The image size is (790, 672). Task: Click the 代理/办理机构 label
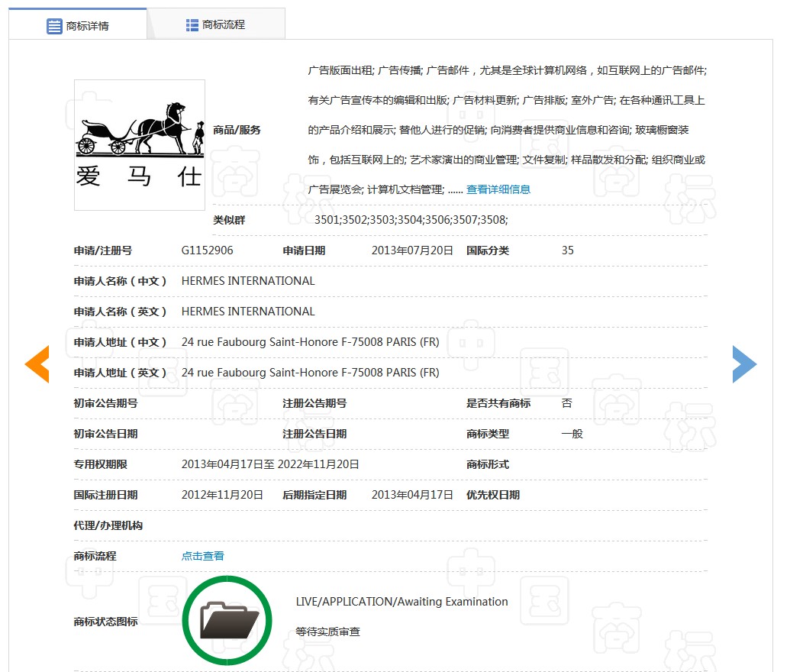coord(108,525)
